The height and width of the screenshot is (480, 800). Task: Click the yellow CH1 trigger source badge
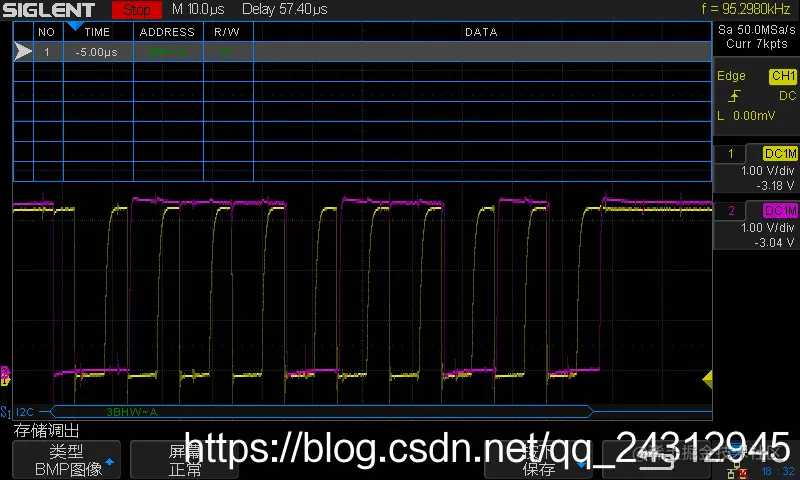tap(783, 76)
